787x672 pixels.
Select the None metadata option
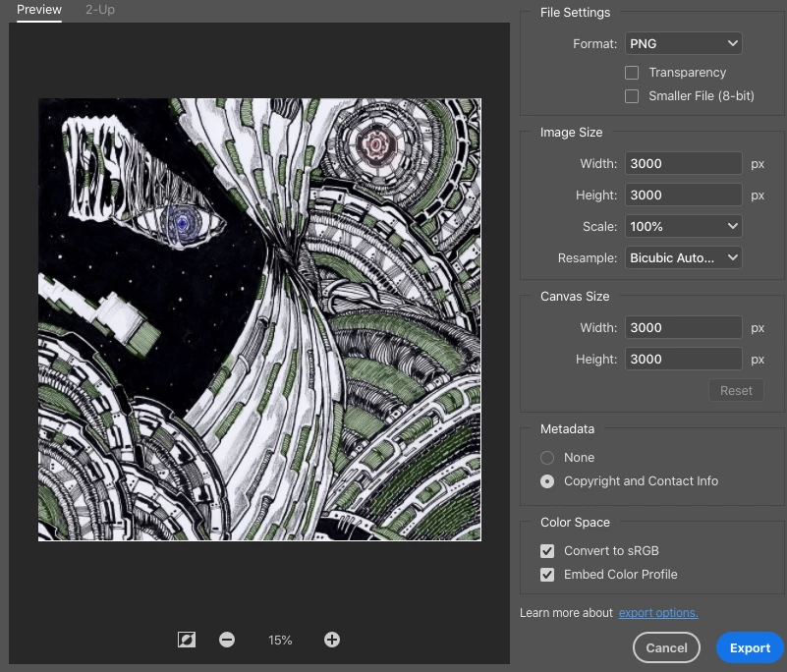pyautogui.click(x=547, y=458)
